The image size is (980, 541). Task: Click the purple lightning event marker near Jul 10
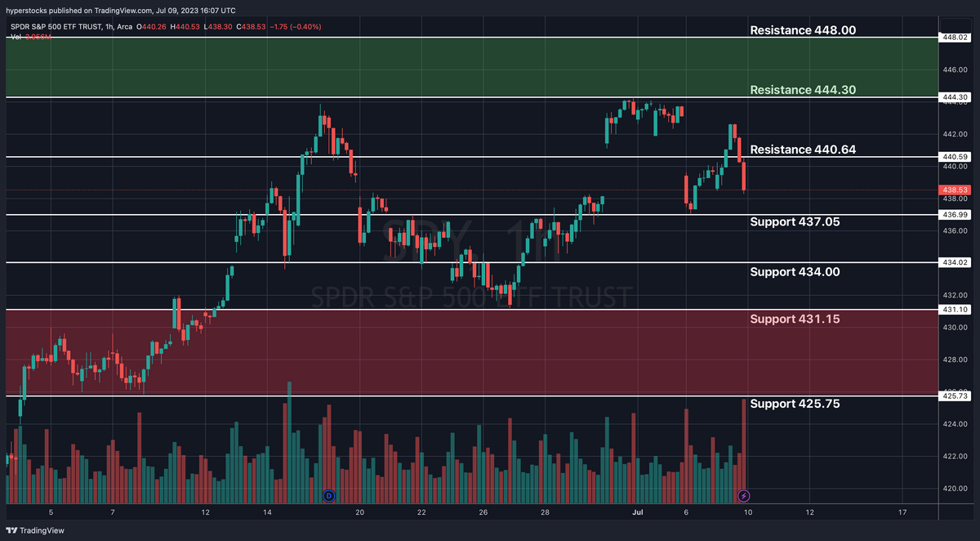coord(743,494)
